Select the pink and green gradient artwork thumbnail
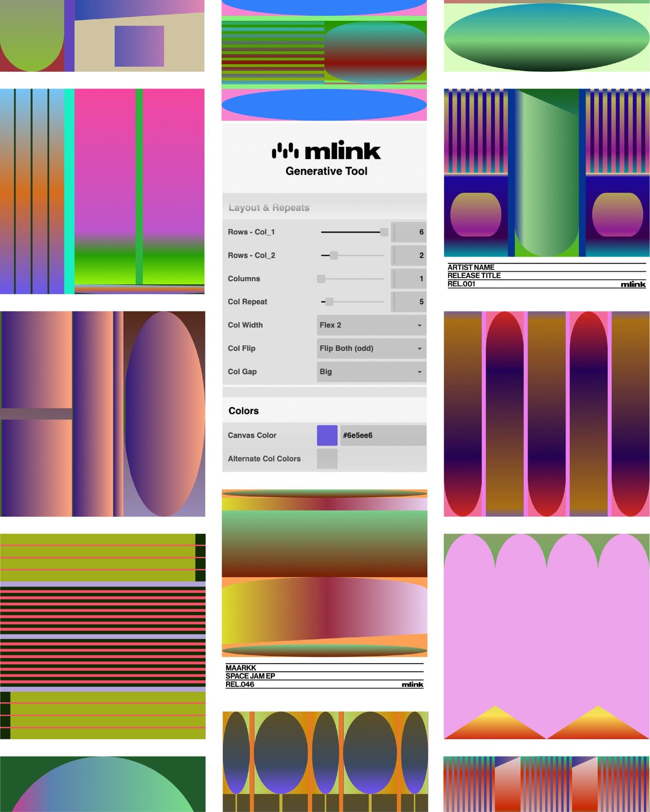Viewport: 650px width, 812px height. click(x=102, y=191)
